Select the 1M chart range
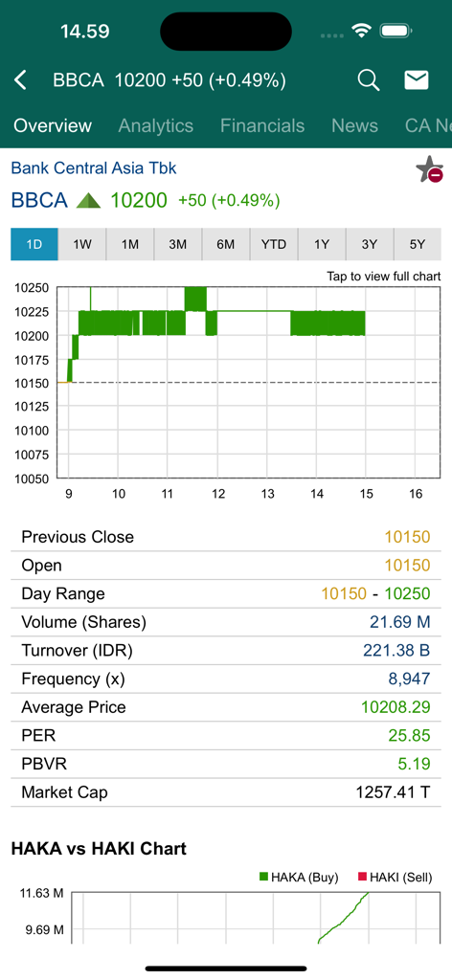 [x=130, y=244]
